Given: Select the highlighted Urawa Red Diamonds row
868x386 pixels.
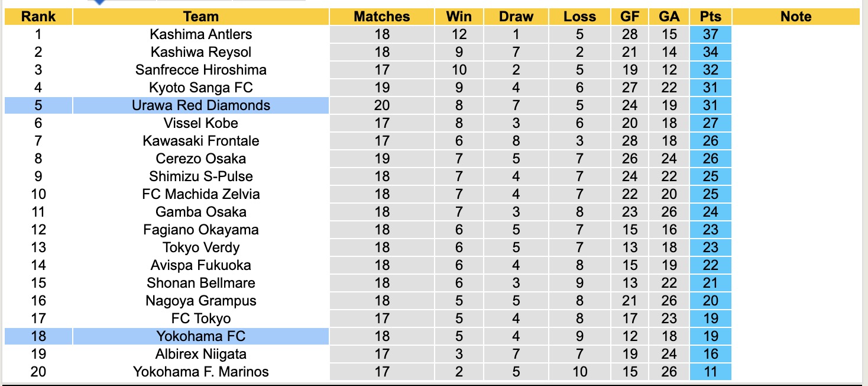Looking at the screenshot, I should [201, 105].
